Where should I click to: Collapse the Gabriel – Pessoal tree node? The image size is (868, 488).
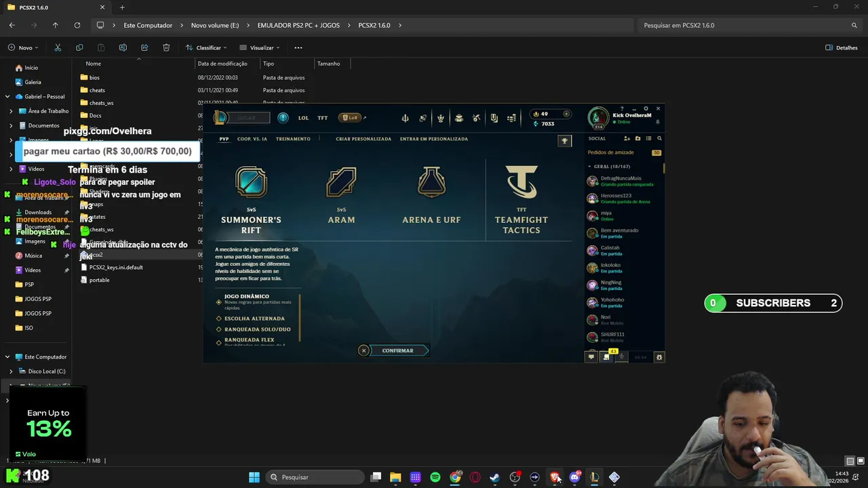[7, 96]
